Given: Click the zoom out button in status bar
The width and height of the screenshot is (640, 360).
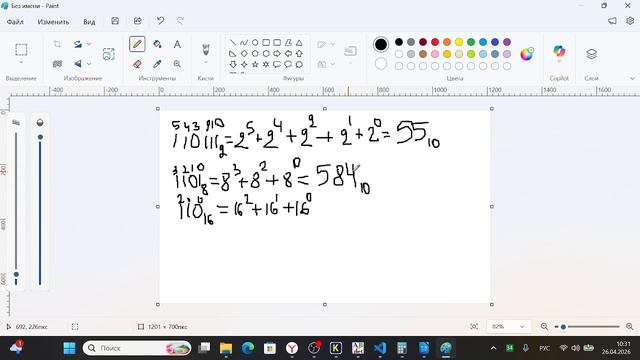Looking at the screenshot, I should pos(544,327).
